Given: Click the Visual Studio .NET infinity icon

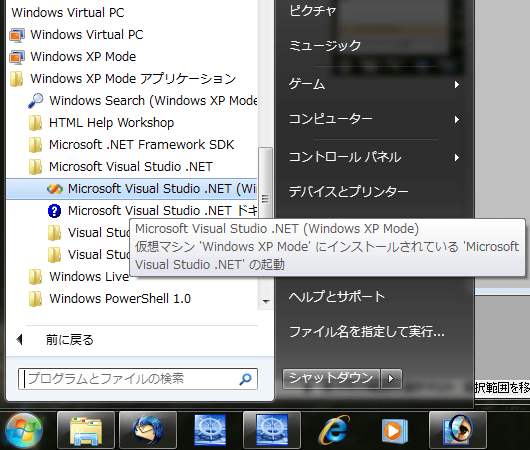Looking at the screenshot, I should click(55, 189).
